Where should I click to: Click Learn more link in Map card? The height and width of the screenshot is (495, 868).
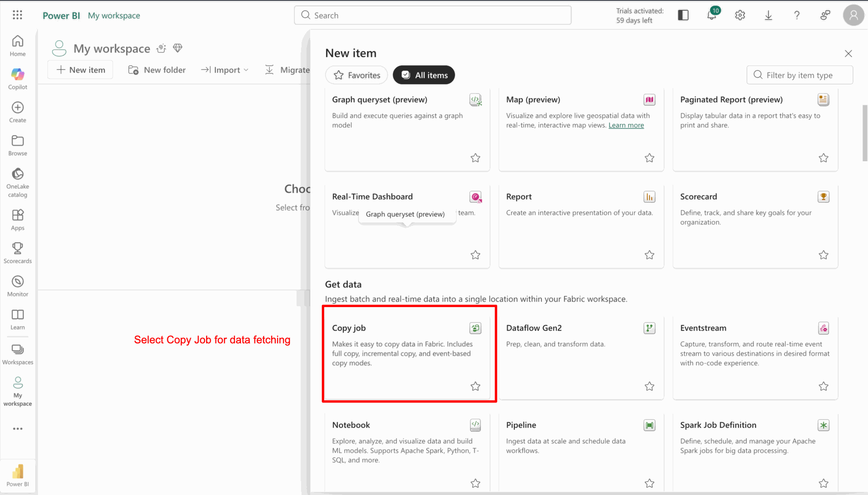tap(626, 125)
